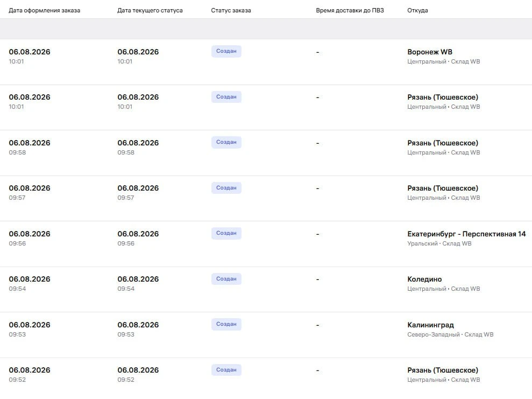Click 'Рязань (Тюшевское)' in the 09:52 row
The width and height of the screenshot is (532, 399).
(x=443, y=370)
